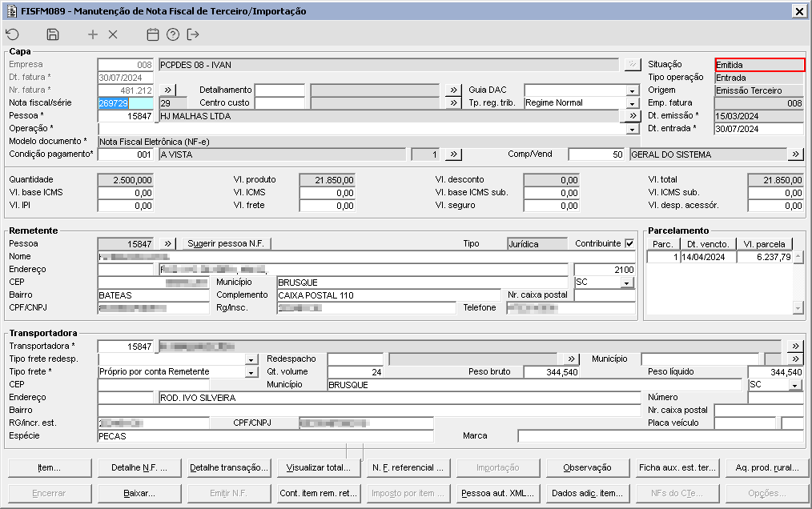The height and width of the screenshot is (509, 812).
Task: Click the Observação button
Action: click(x=588, y=467)
